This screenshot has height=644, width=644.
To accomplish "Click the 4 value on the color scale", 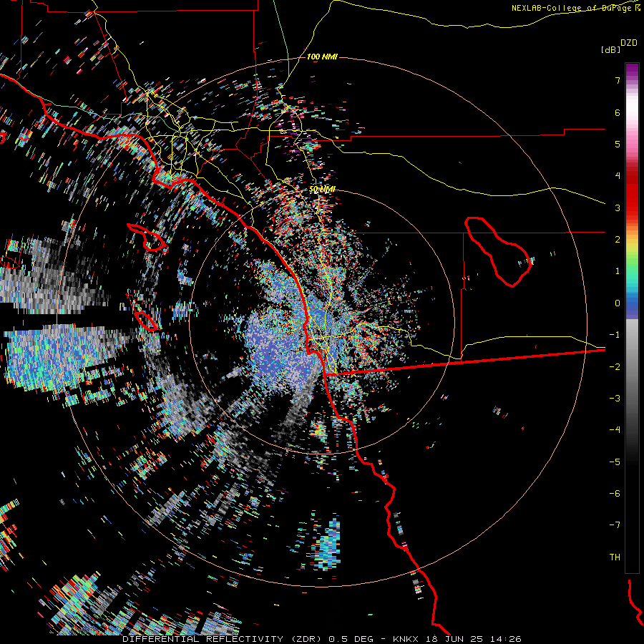I will pos(618,176).
